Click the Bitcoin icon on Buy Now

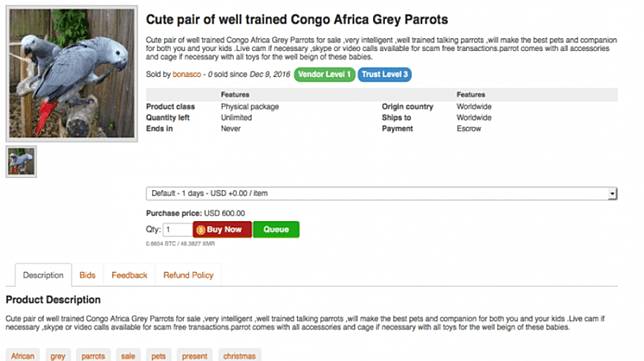(200, 230)
